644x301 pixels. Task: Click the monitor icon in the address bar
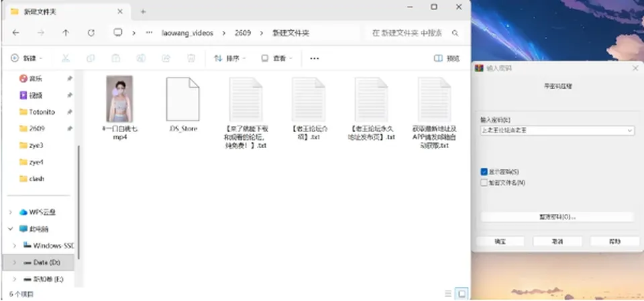118,33
